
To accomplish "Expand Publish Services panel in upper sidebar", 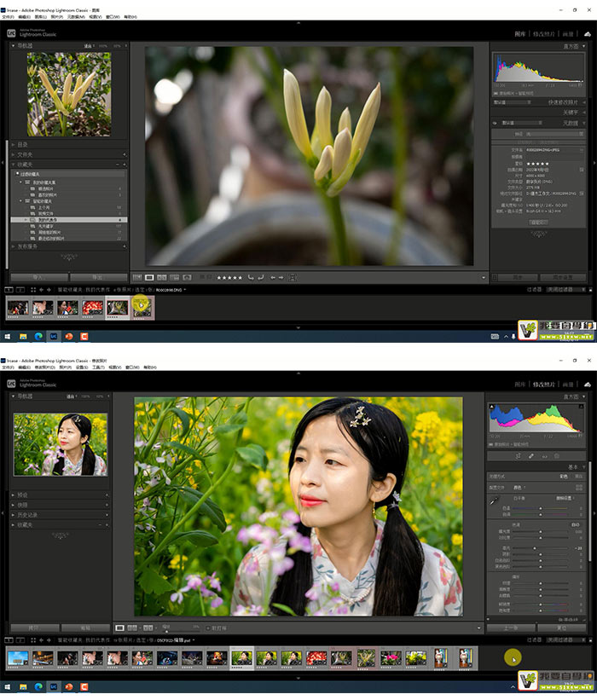I will (14, 246).
